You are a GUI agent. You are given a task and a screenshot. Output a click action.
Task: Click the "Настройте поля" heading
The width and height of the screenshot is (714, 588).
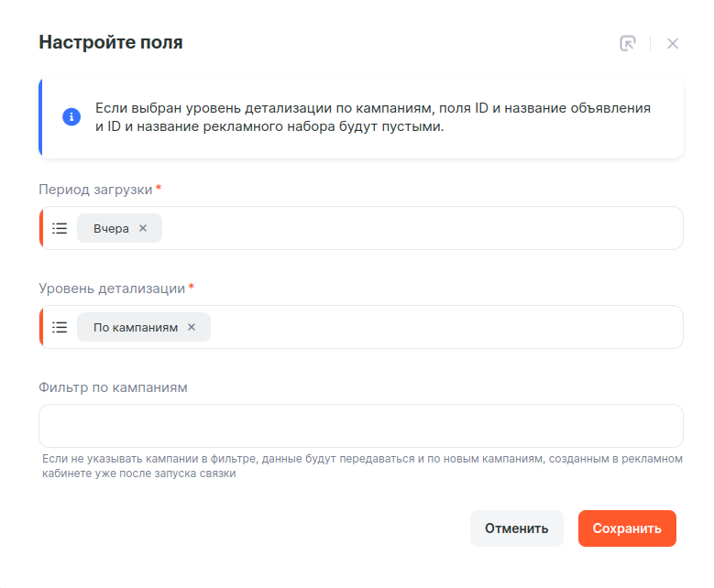[110, 42]
